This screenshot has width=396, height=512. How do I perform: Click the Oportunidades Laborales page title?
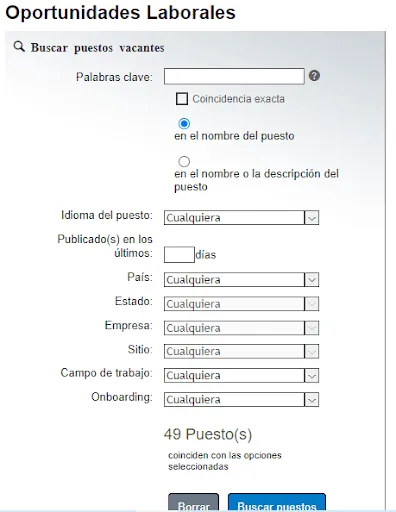tap(120, 13)
